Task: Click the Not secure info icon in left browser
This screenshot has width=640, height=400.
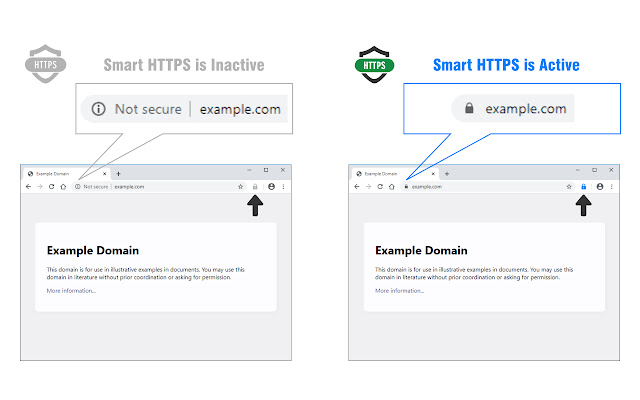Action: pos(78,187)
